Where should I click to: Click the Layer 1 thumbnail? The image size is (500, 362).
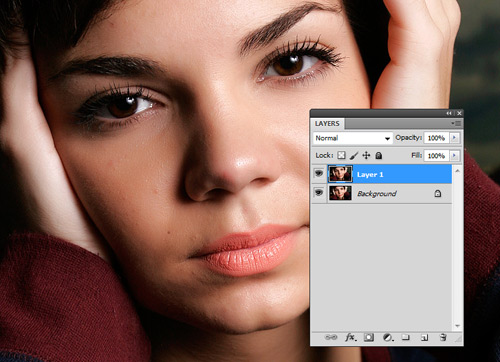340,174
